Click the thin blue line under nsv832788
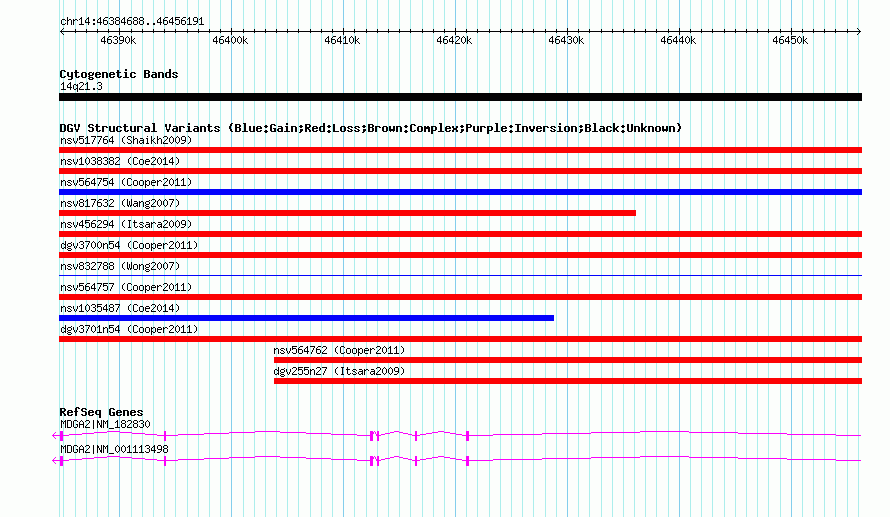This screenshot has width=890, height=517. [x=460, y=276]
